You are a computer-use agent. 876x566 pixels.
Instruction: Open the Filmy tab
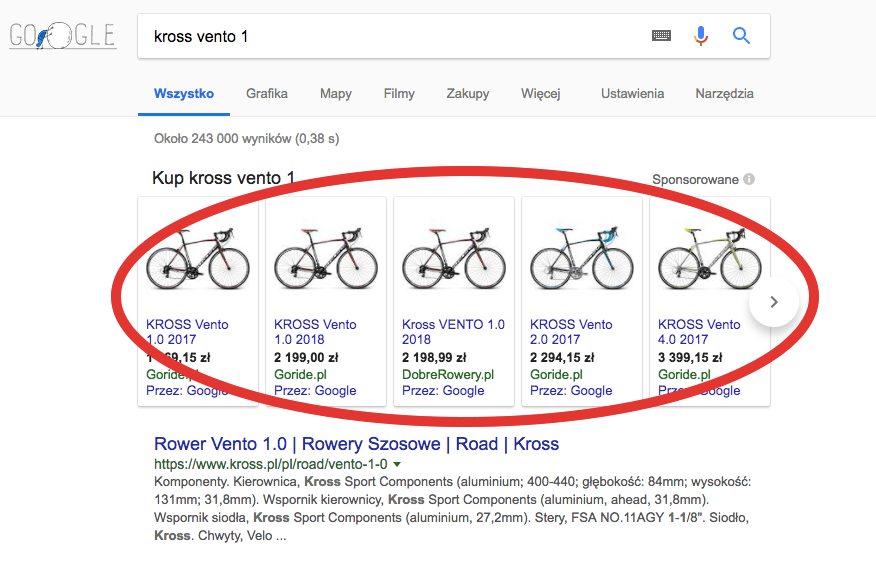[x=399, y=94]
